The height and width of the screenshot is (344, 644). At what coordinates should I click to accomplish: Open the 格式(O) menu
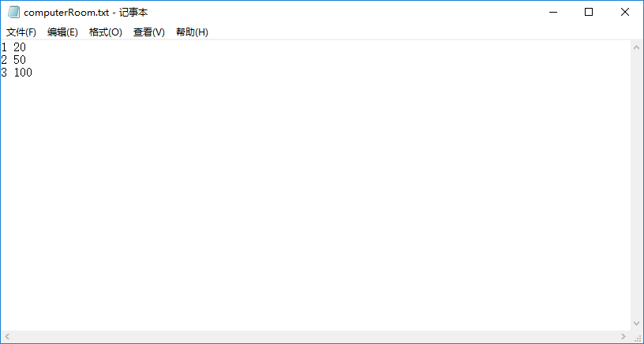(106, 32)
